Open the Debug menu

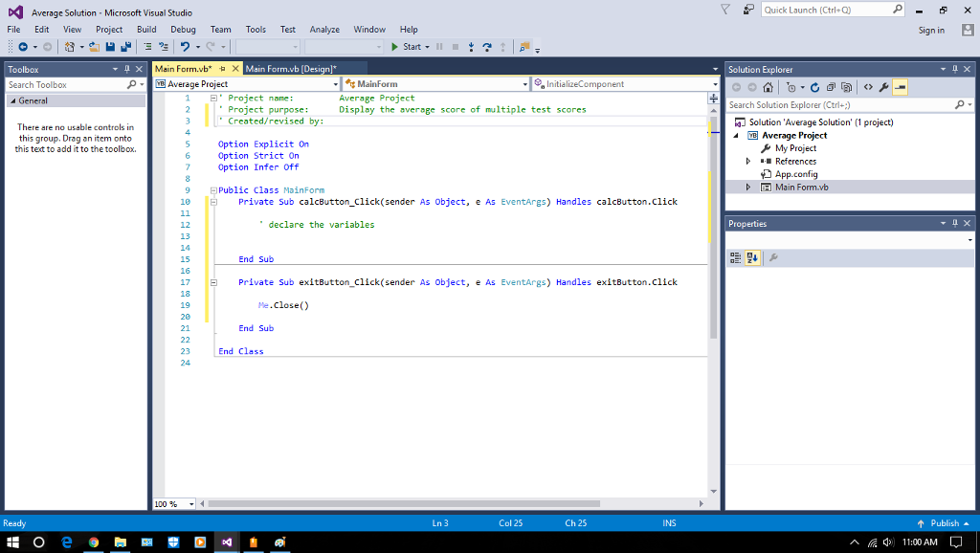pyautogui.click(x=183, y=29)
